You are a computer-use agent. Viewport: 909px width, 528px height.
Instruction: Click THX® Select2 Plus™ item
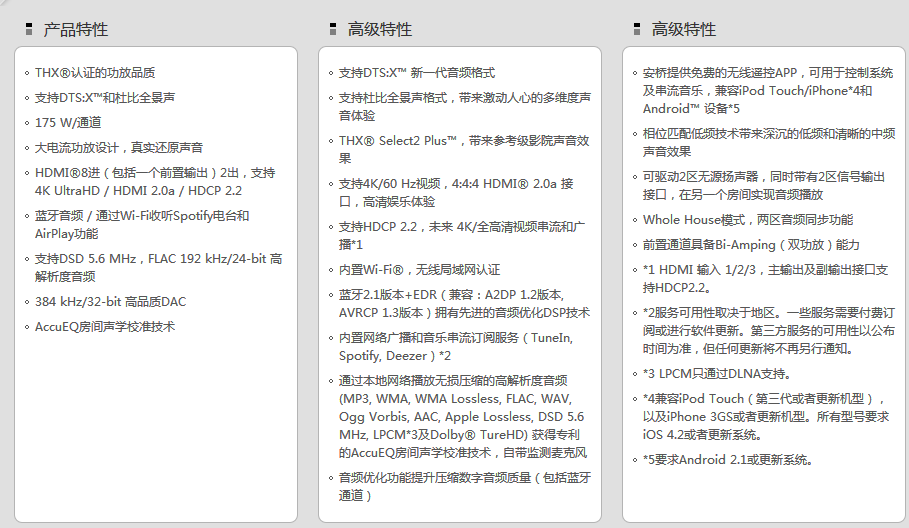point(464,149)
